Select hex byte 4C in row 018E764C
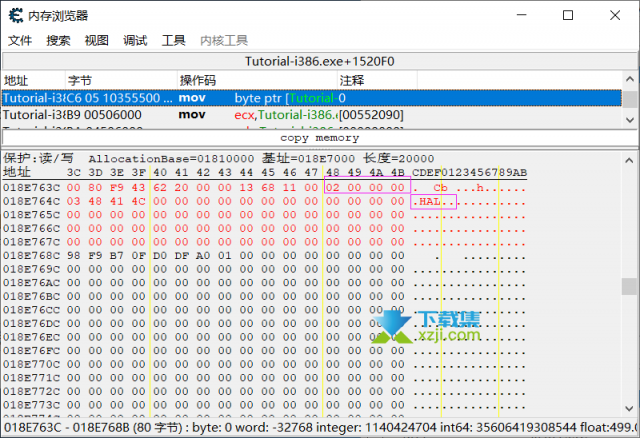The height and width of the screenshot is (438, 640). coord(138,201)
